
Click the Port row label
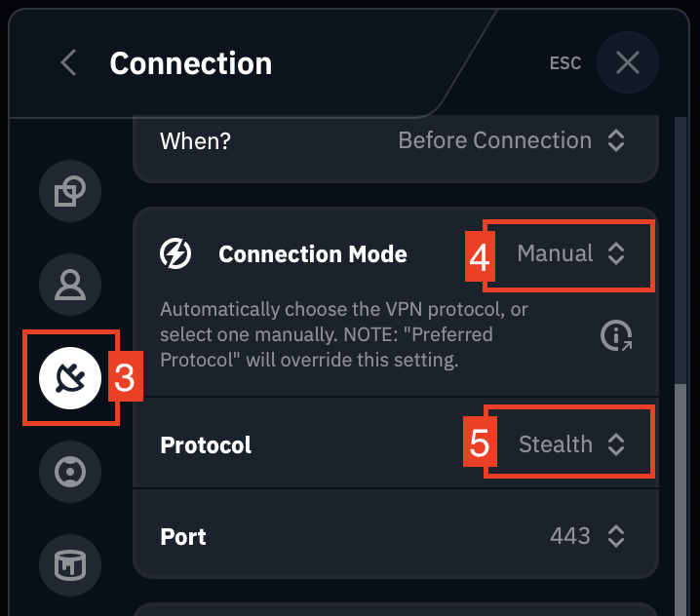(x=183, y=537)
